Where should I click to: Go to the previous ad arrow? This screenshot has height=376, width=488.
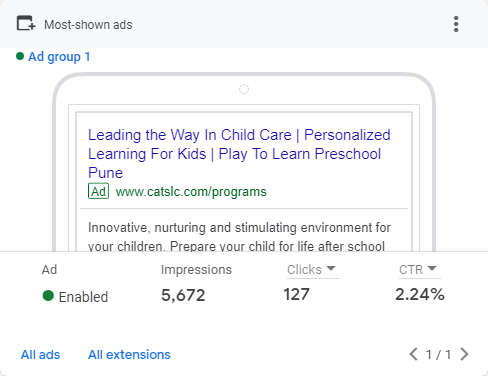pyautogui.click(x=414, y=354)
